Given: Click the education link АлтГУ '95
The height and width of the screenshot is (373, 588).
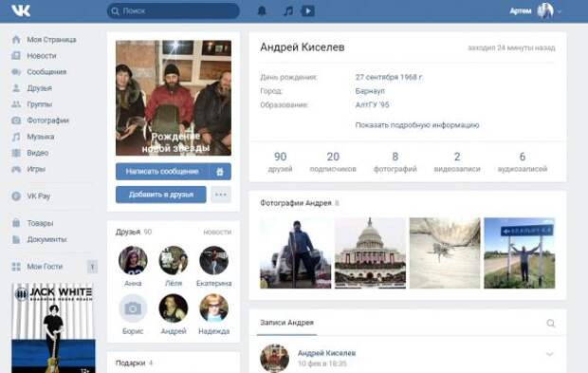Looking at the screenshot, I should click(x=372, y=104).
